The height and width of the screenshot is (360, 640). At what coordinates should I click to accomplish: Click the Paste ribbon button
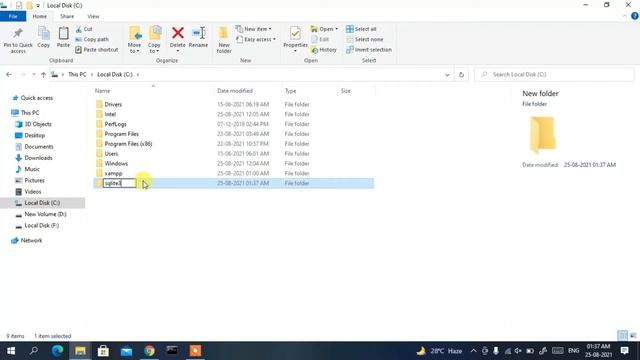pyautogui.click(x=63, y=37)
